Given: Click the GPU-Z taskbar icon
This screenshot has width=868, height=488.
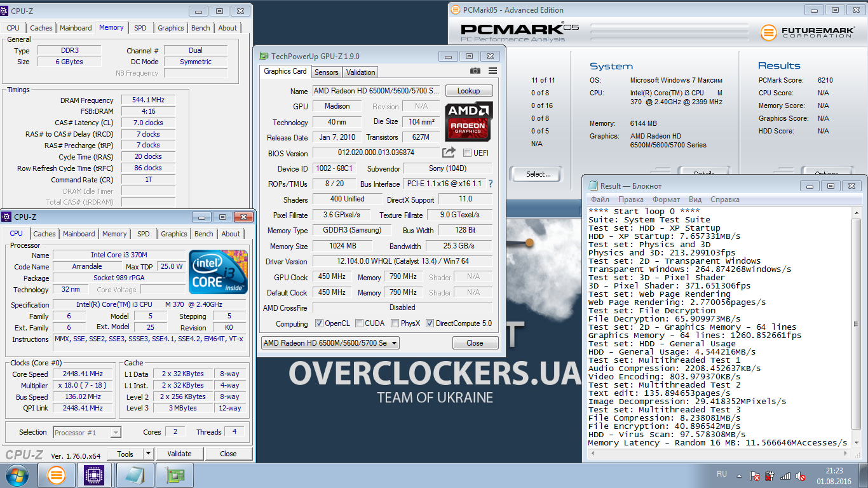Looking at the screenshot, I should [175, 475].
